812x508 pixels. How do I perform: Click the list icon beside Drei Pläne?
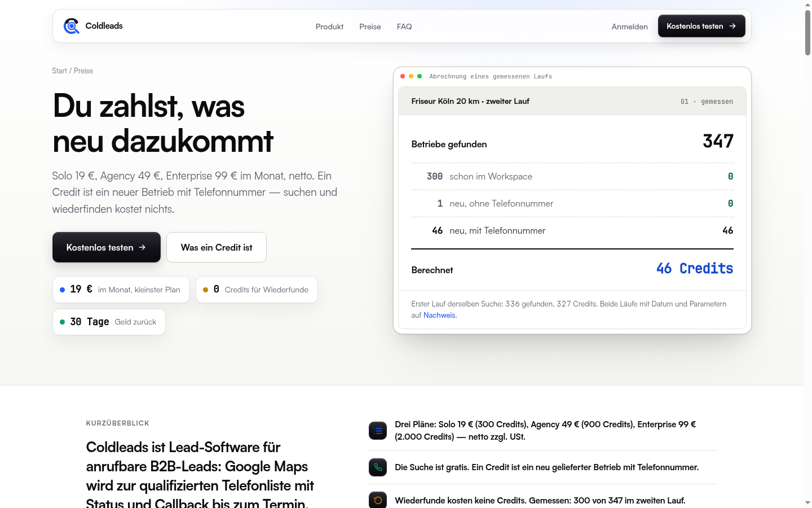[378, 431]
